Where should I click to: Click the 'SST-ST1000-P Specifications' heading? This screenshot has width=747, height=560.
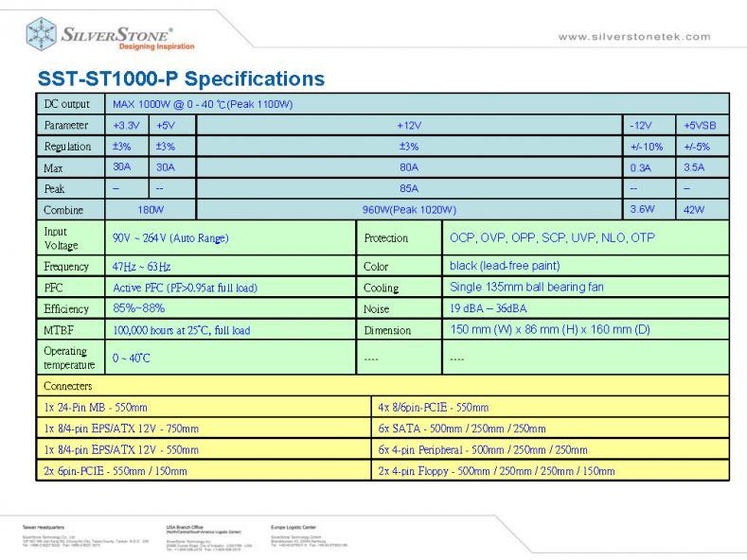[181, 79]
